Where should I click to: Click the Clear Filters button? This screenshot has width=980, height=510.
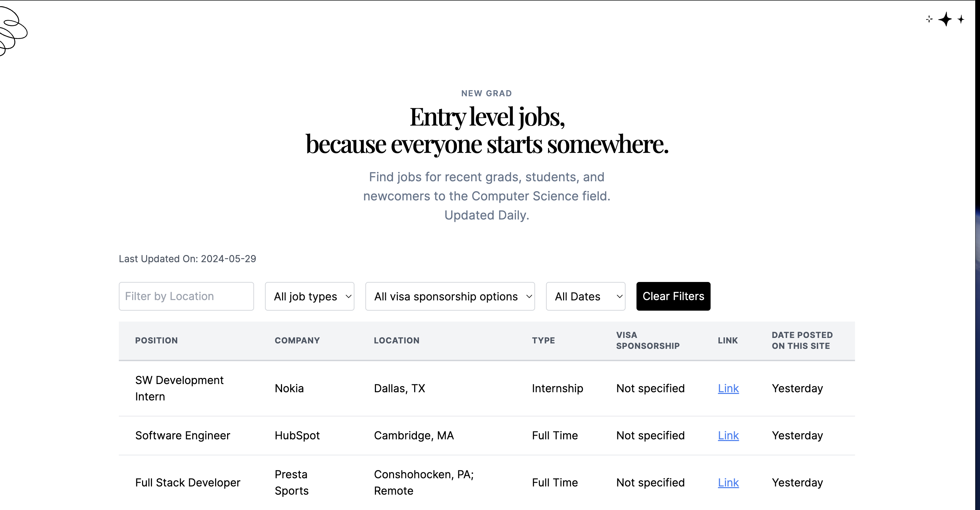click(673, 296)
